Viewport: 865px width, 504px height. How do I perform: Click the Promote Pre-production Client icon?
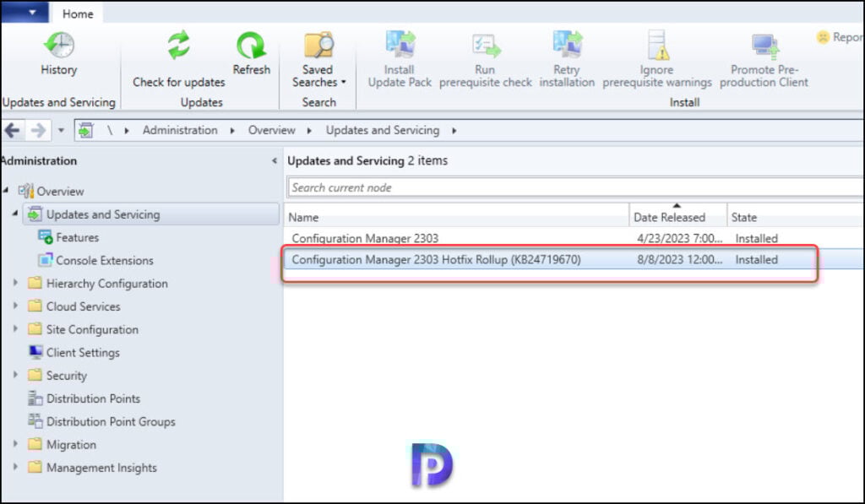pos(765,46)
